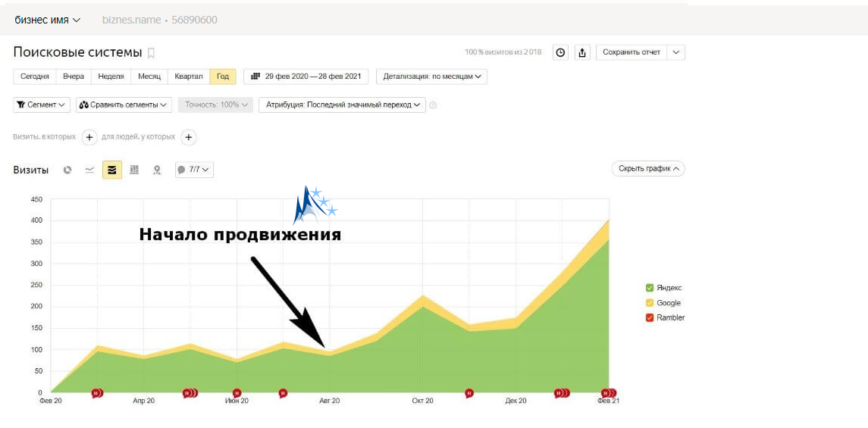Screen dimensions: 868x428
Task: Switch chart to map view
Action: (157, 170)
